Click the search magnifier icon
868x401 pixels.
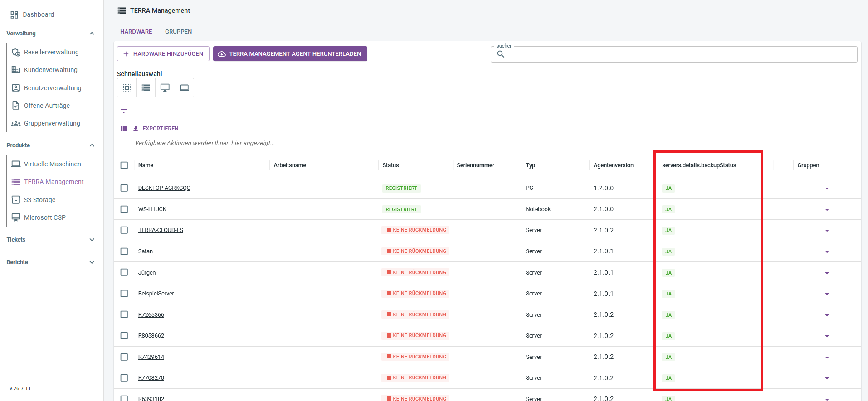[x=501, y=54]
